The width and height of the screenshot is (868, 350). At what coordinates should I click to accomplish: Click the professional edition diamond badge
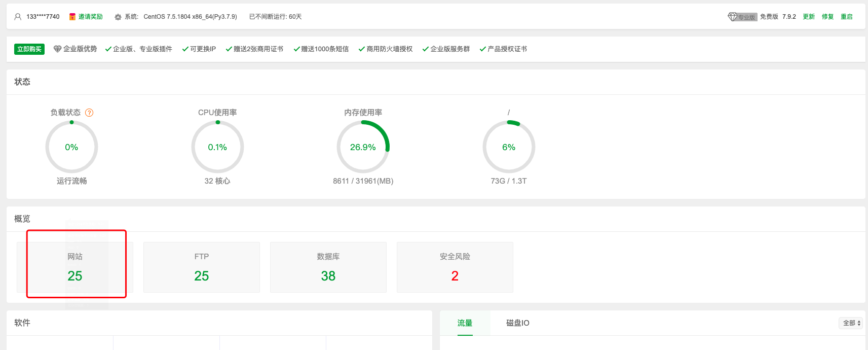(x=742, y=17)
